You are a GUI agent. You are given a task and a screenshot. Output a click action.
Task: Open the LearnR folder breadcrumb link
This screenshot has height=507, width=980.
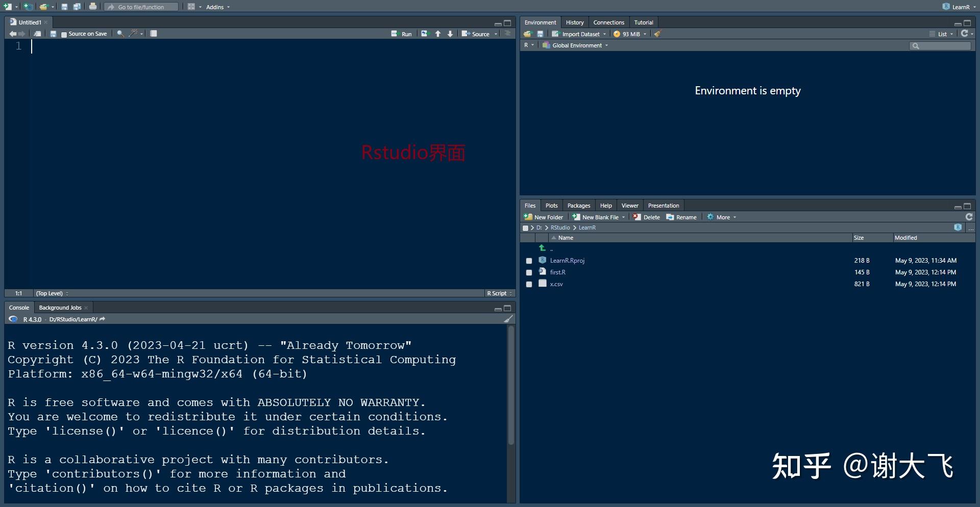click(x=587, y=227)
